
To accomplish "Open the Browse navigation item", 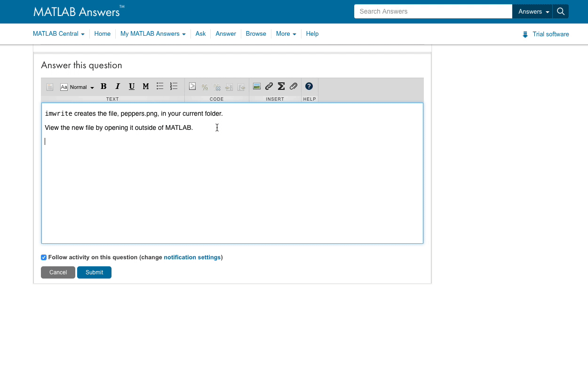I will click(256, 34).
